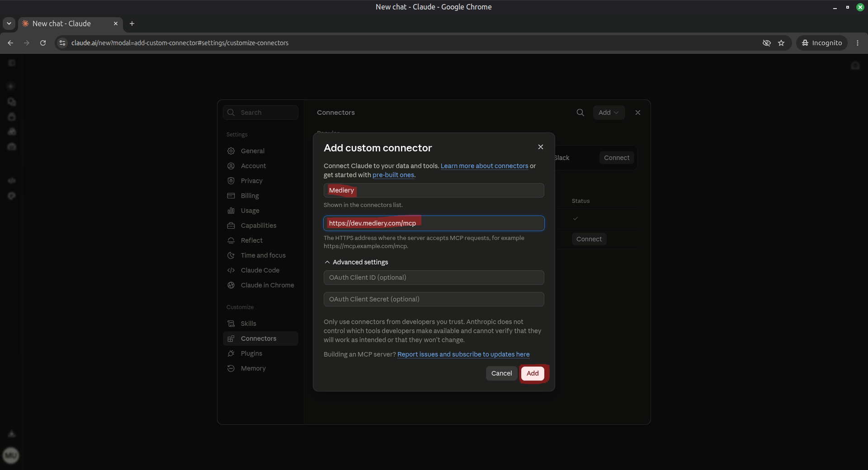Click the Incognito indicator
This screenshot has width=868, height=470.
822,43
